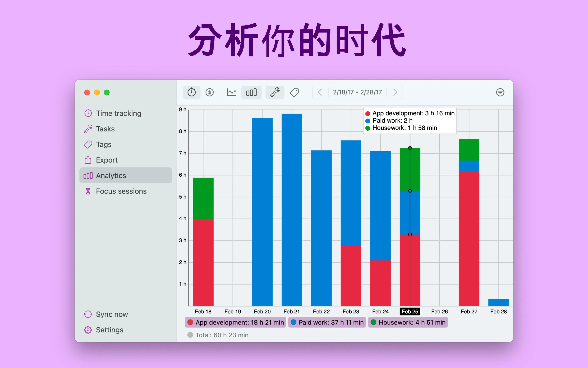The width and height of the screenshot is (588, 368).
Task: Click the Feb 19 axis label
Action: pos(233,312)
